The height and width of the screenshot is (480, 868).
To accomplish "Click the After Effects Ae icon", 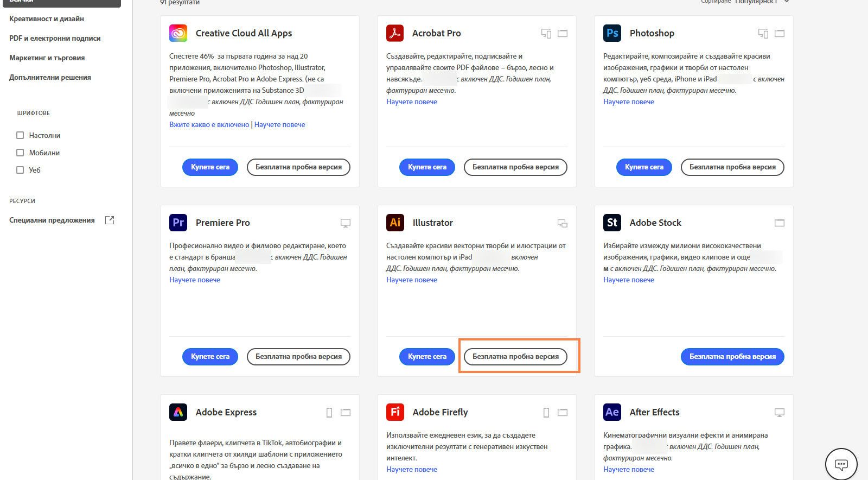I will tap(612, 412).
